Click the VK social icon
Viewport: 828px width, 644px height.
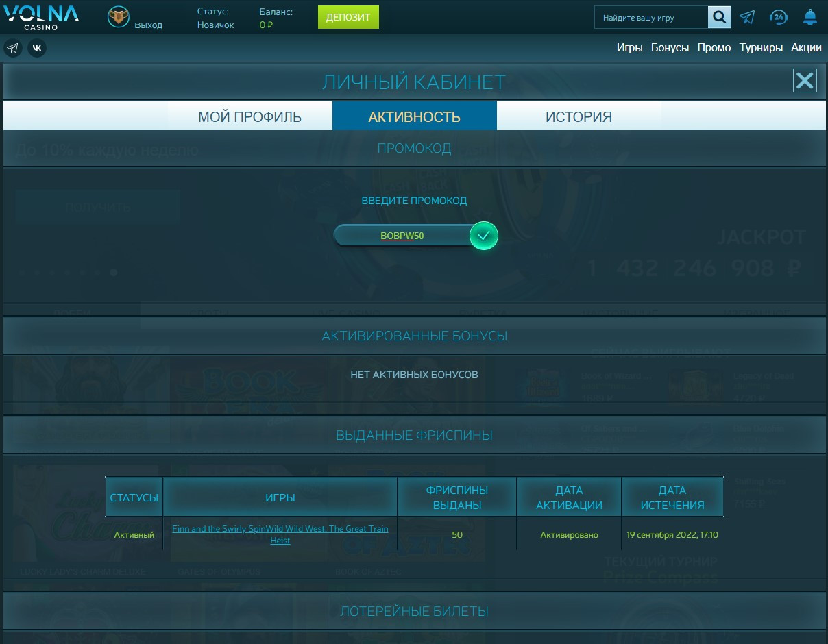pyautogui.click(x=37, y=48)
